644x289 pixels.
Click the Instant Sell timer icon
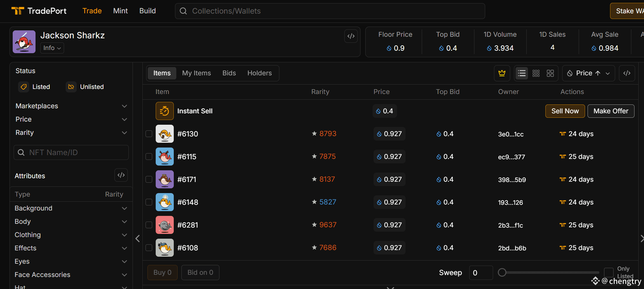click(165, 111)
